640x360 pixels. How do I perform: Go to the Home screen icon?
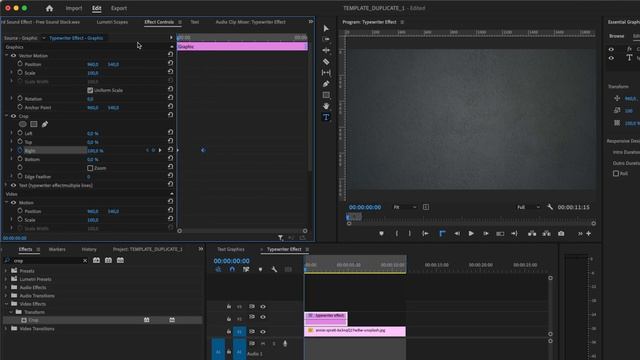pyautogui.click(x=49, y=8)
